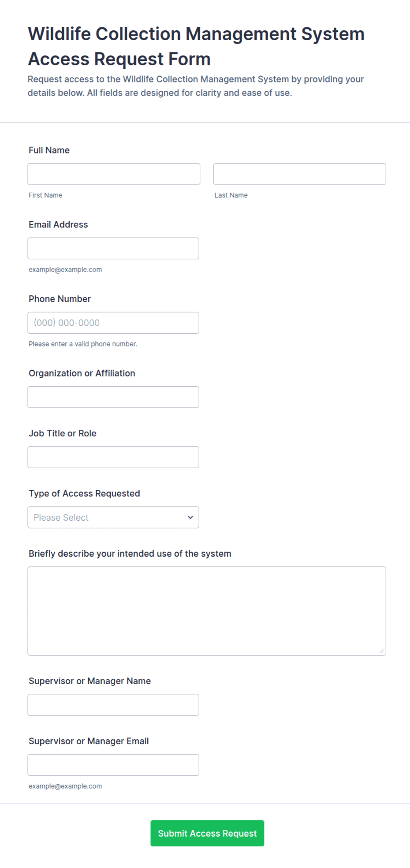Focus the Last Name text box
The width and height of the screenshot is (410, 868).
point(300,174)
